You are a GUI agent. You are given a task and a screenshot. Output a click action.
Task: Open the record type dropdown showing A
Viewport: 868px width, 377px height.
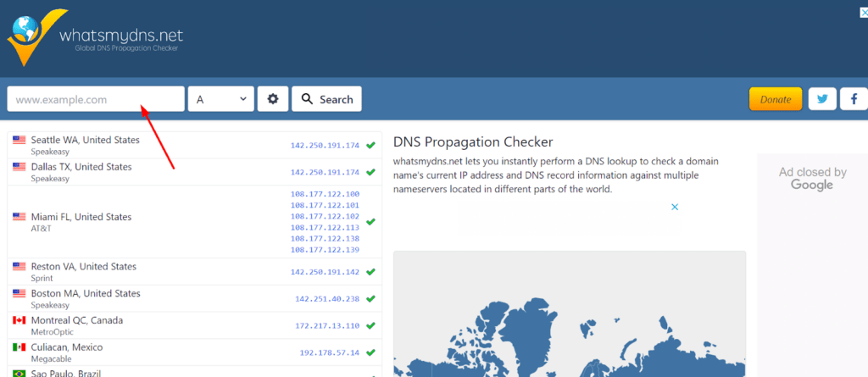[220, 99]
